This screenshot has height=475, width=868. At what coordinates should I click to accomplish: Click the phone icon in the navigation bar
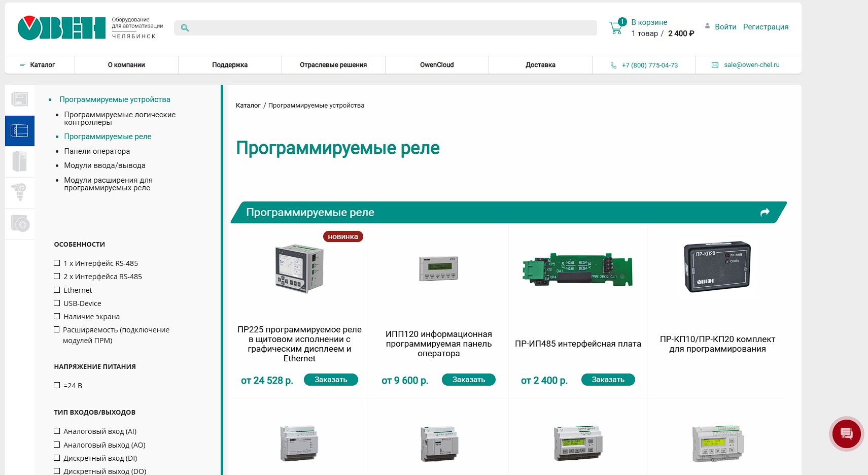click(x=613, y=65)
